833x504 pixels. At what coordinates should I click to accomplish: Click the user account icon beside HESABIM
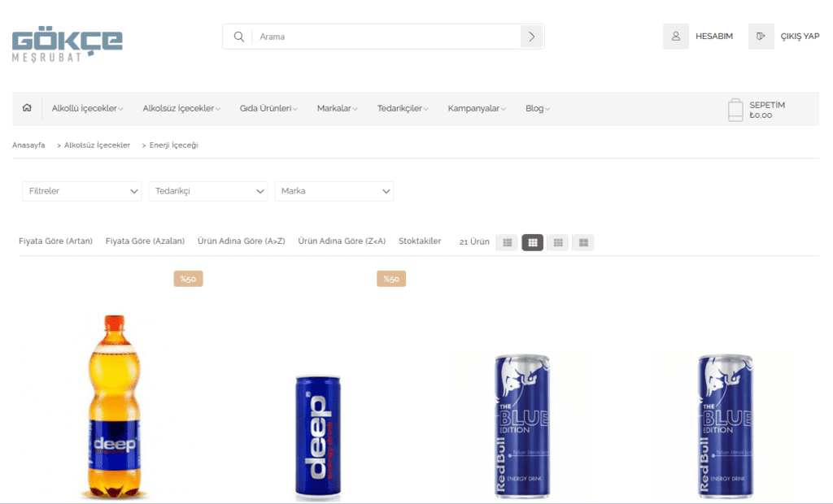pyautogui.click(x=676, y=36)
